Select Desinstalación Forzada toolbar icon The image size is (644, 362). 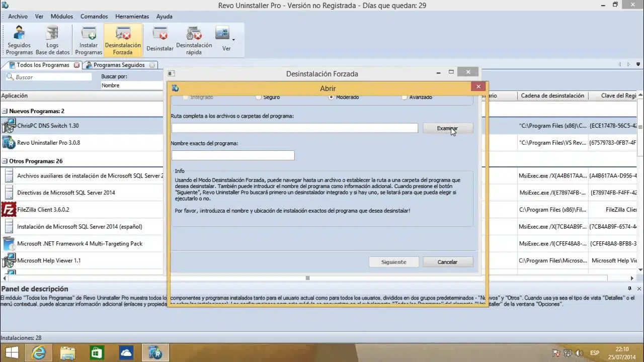pyautogui.click(x=123, y=40)
